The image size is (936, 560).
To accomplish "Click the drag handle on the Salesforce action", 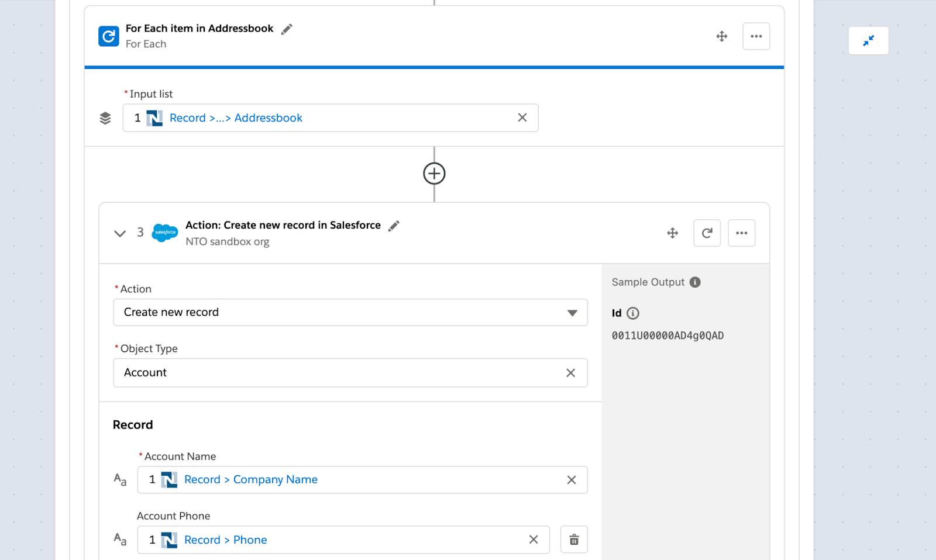I will [672, 233].
